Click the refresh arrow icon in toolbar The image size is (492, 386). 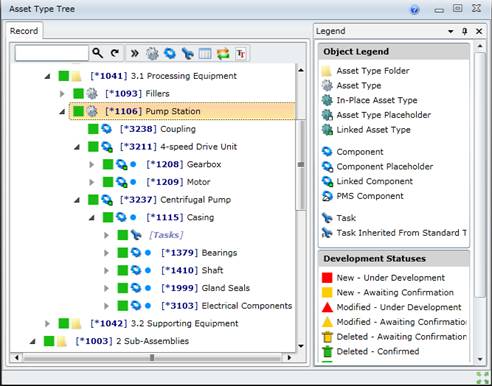click(115, 53)
